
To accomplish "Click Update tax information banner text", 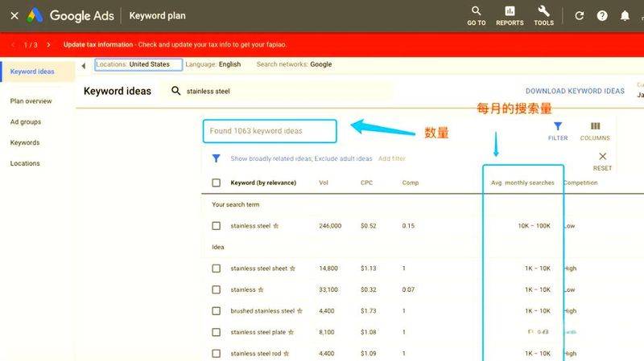I will pyautogui.click(x=98, y=45).
